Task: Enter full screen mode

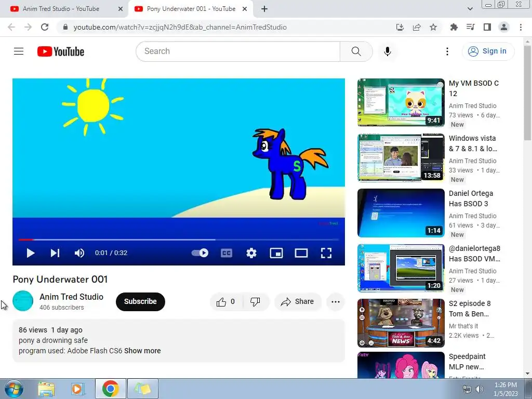Action: pyautogui.click(x=326, y=253)
